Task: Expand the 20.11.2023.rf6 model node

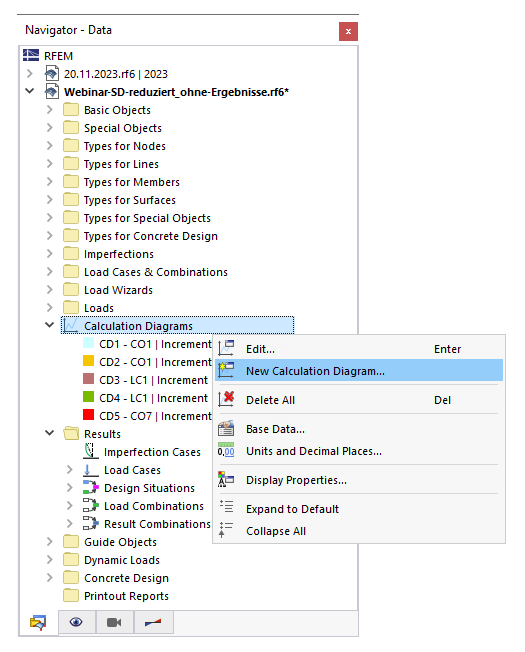Action: click(x=30, y=74)
